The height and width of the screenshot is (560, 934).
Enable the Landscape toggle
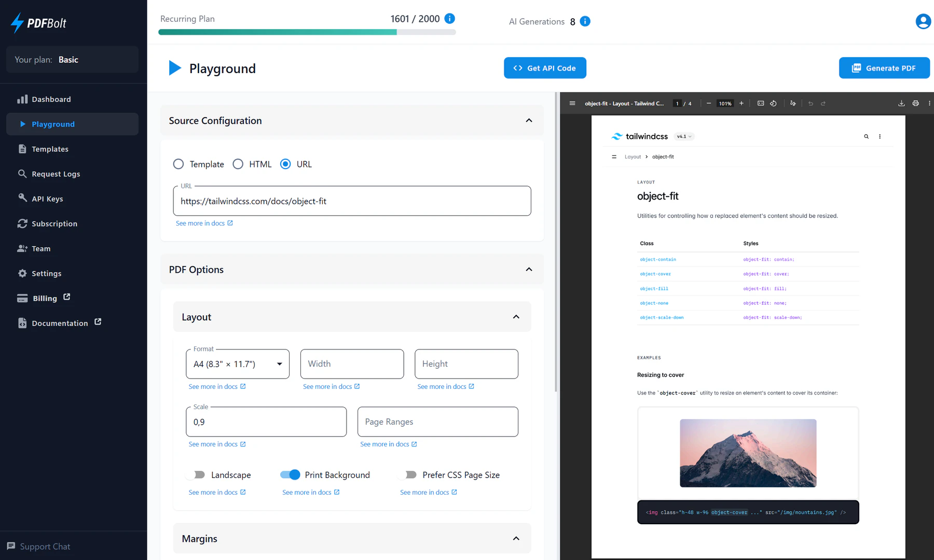pyautogui.click(x=197, y=474)
